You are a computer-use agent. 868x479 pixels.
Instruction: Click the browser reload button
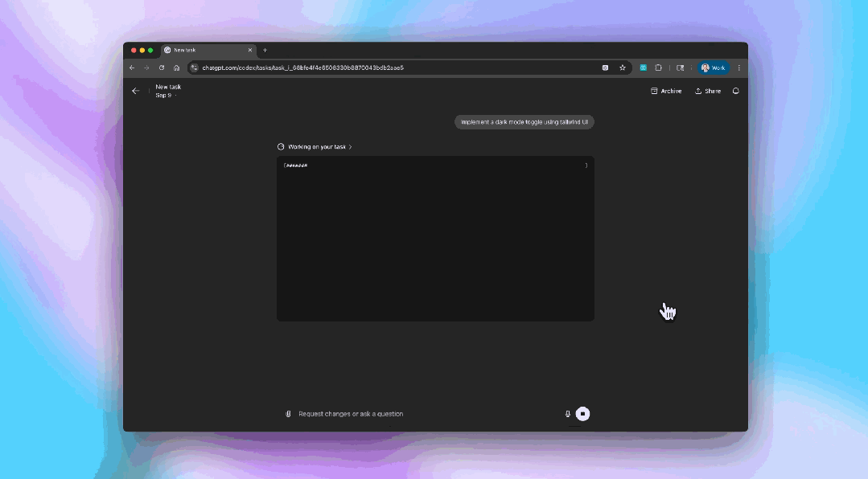[x=162, y=68]
